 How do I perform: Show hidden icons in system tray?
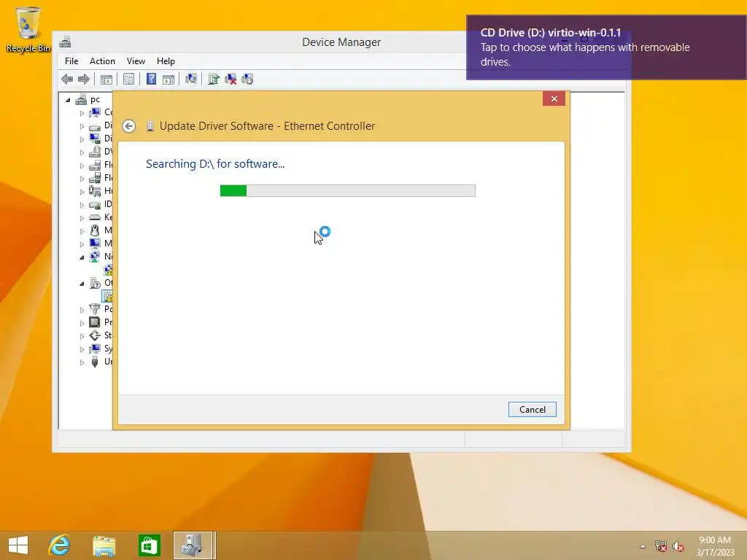pos(643,546)
